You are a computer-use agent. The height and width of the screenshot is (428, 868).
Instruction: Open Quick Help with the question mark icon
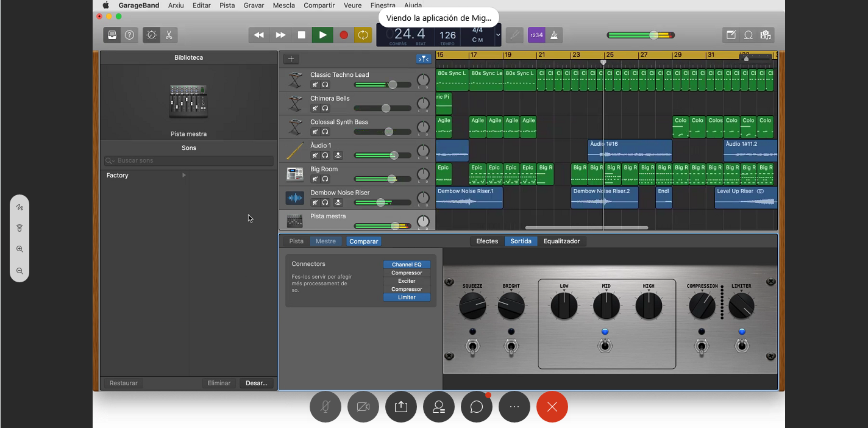click(129, 35)
